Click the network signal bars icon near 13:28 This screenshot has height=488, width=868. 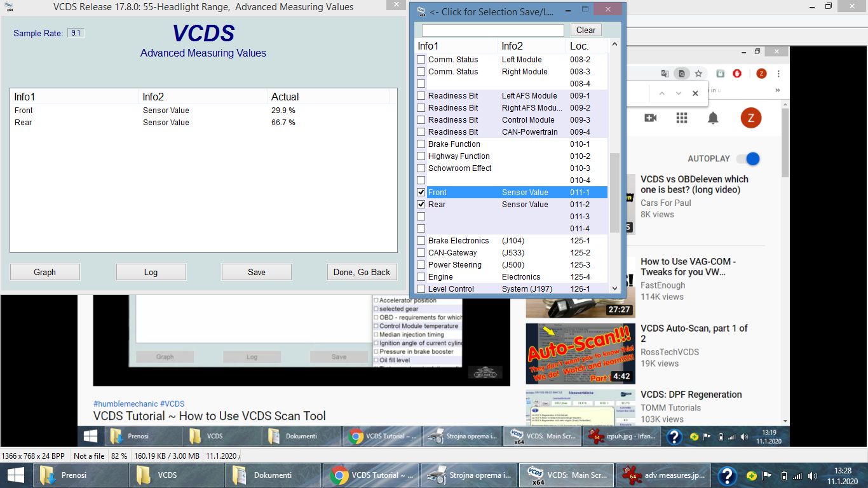click(x=798, y=476)
